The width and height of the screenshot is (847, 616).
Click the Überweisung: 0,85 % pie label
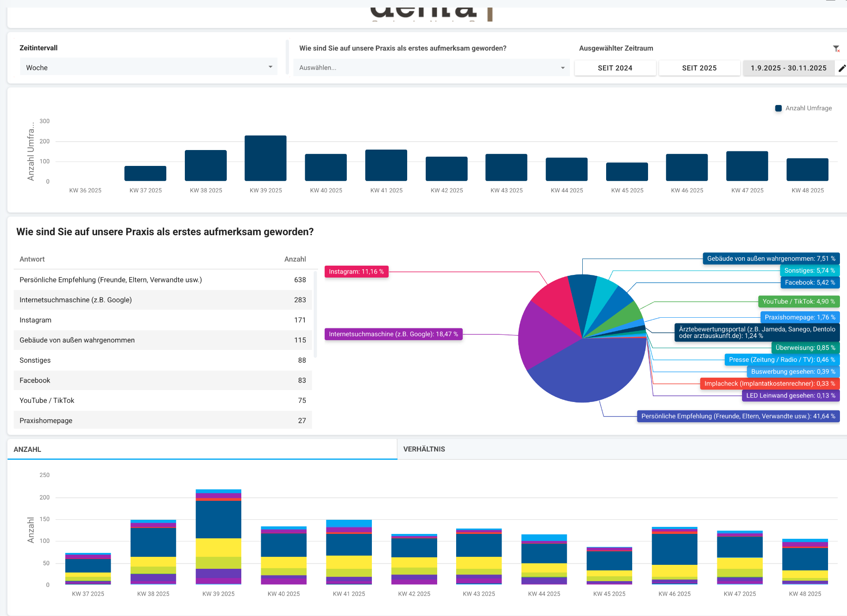point(805,348)
